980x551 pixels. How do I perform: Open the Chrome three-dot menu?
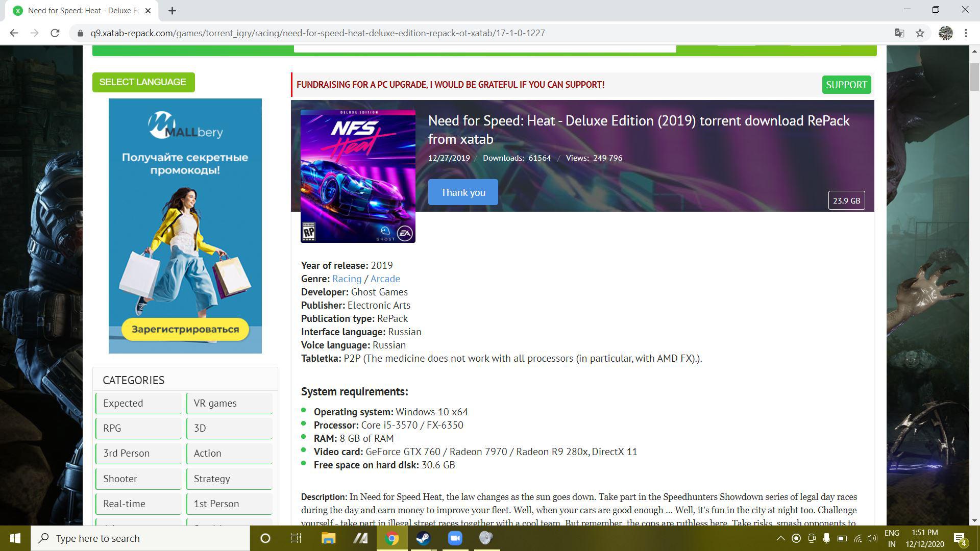966,33
